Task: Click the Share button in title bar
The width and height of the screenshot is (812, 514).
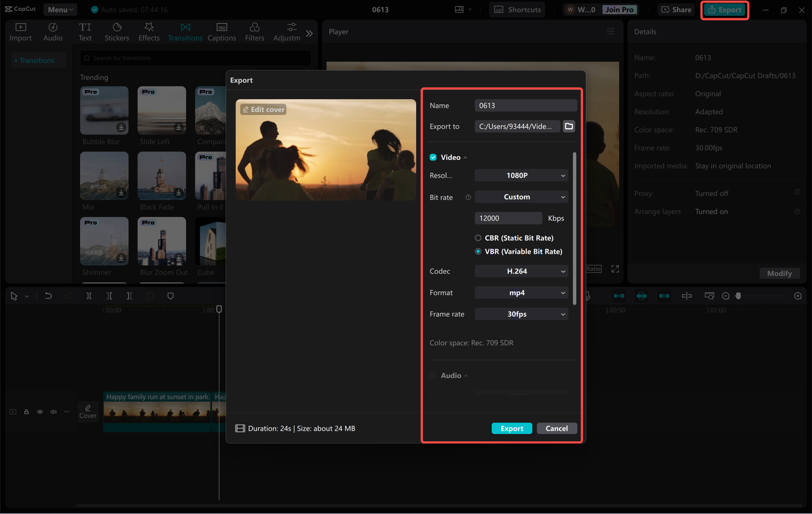Action: click(x=676, y=10)
